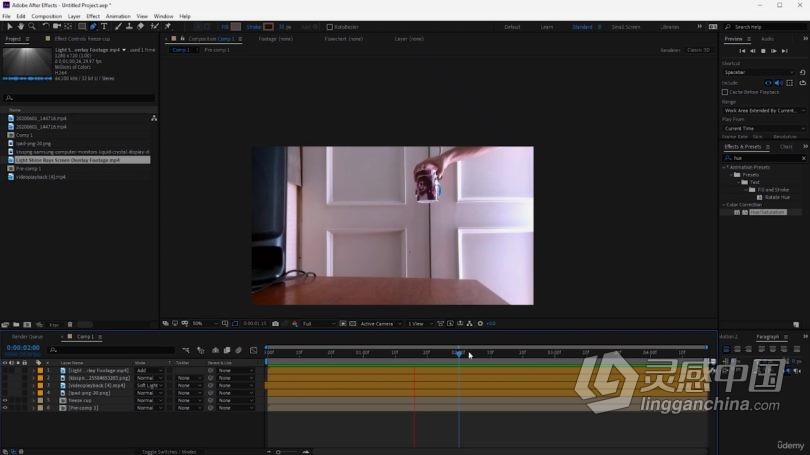Click the frame blending enable icon in timeline

227,350
